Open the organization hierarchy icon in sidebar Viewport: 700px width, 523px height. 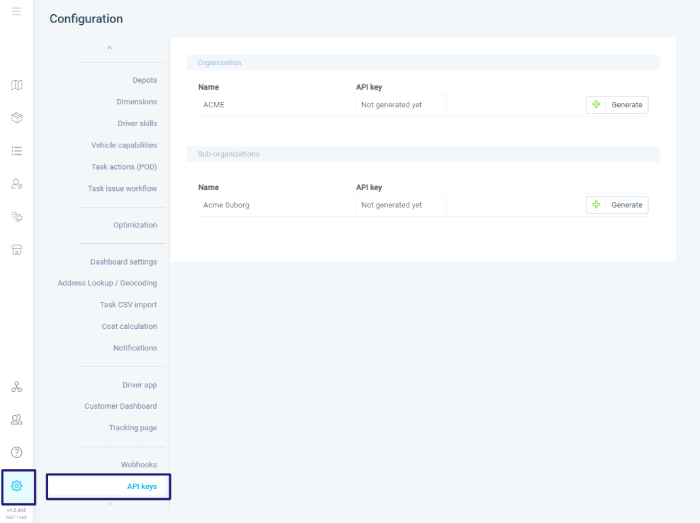(17, 387)
